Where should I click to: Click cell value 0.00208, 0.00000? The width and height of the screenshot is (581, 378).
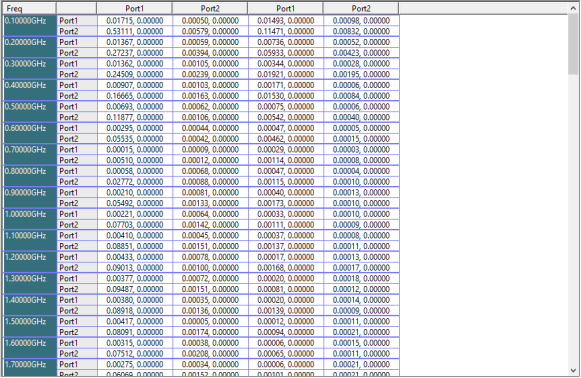(210, 354)
